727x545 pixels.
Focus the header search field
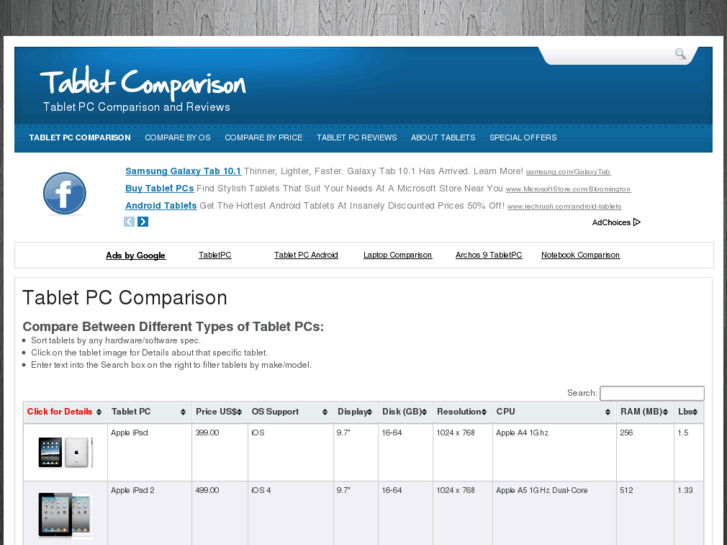tap(610, 54)
